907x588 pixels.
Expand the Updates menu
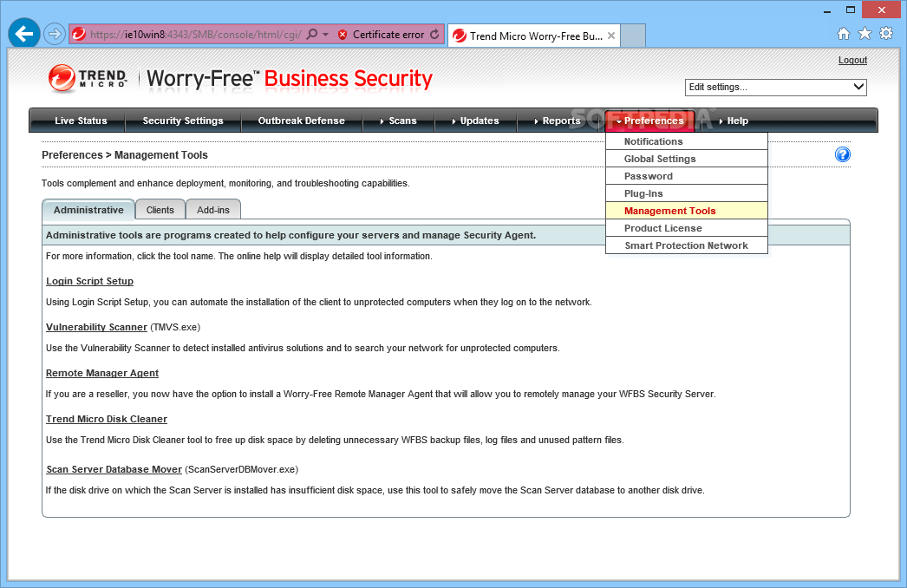tap(475, 121)
